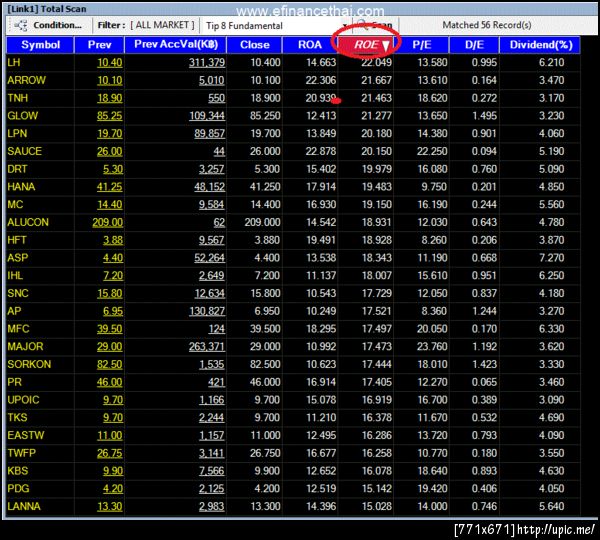Open MAJOR accumulated value link 263,371

coord(207,346)
